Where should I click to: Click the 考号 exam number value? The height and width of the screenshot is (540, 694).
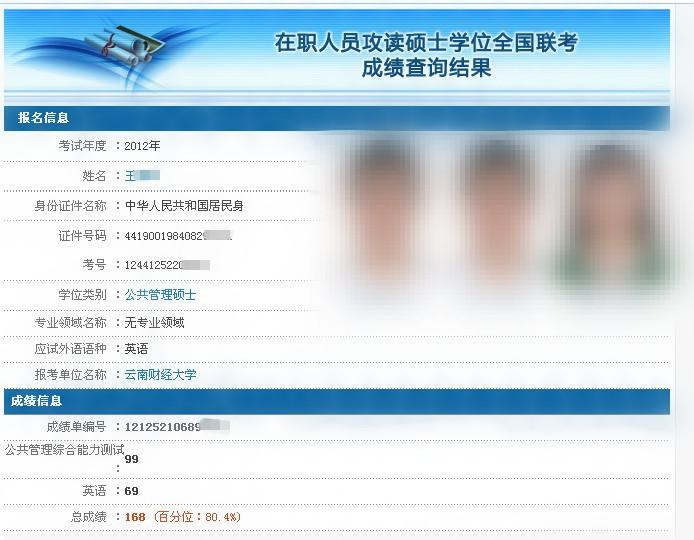click(x=167, y=265)
